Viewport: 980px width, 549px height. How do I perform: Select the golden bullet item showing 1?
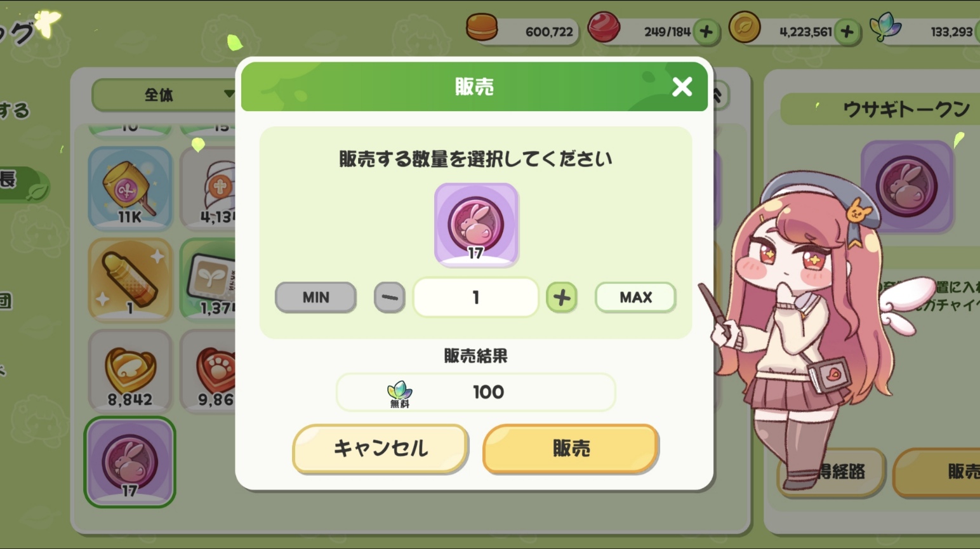130,279
